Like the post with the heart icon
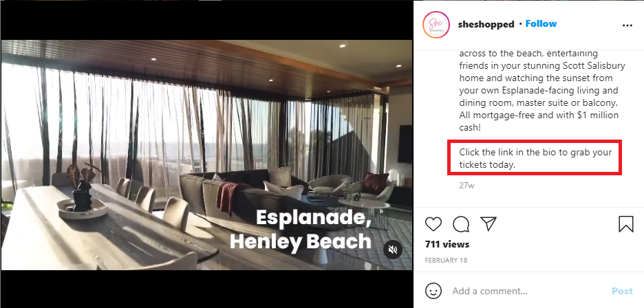 433,224
